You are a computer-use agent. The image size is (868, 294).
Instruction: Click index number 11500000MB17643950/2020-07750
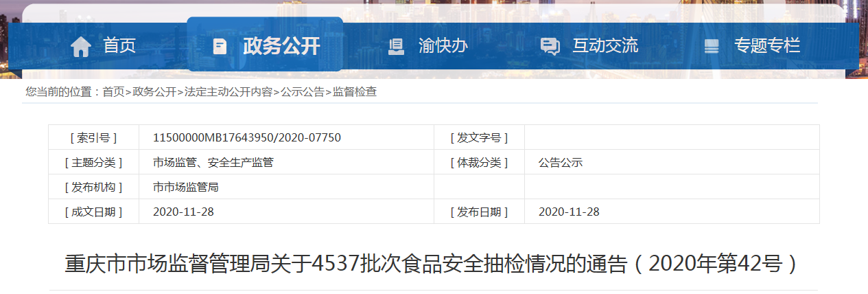pyautogui.click(x=247, y=137)
